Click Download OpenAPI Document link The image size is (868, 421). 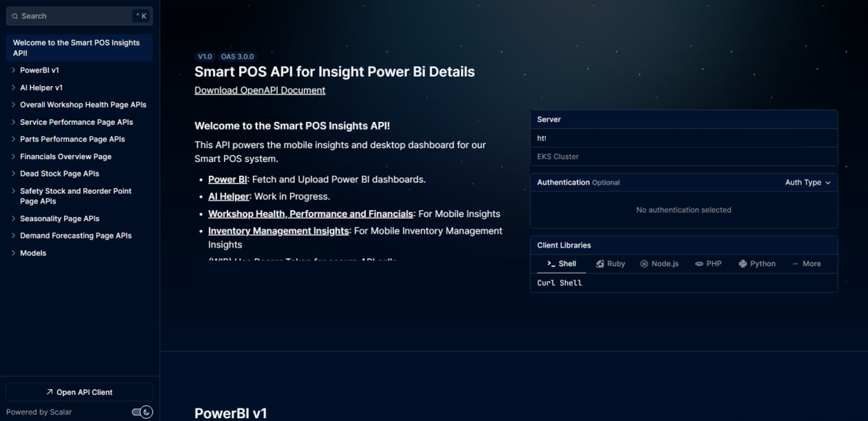point(259,90)
